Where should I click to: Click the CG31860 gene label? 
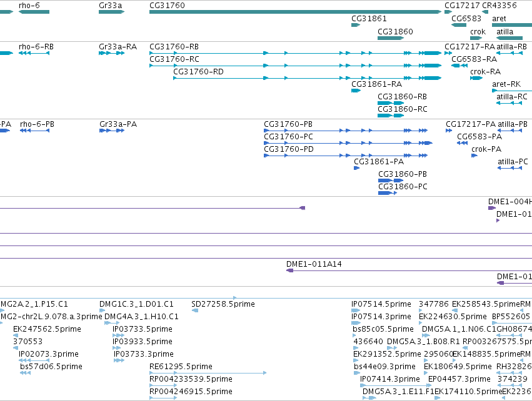click(x=395, y=32)
